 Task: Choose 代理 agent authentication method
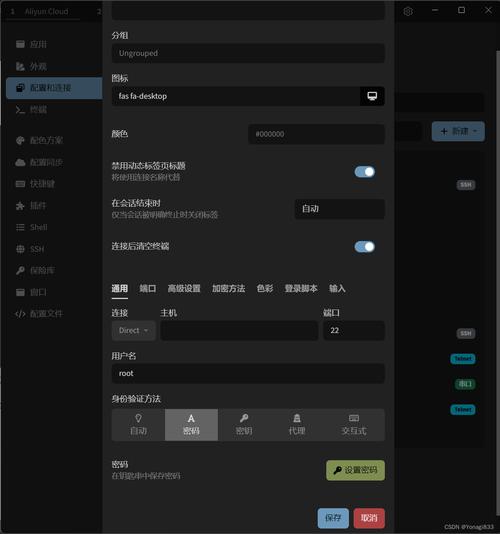[x=297, y=425]
